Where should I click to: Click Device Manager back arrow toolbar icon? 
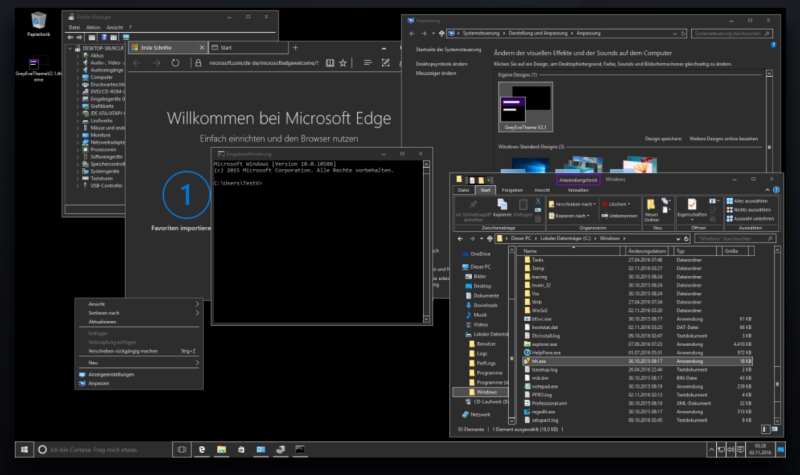click(70, 37)
